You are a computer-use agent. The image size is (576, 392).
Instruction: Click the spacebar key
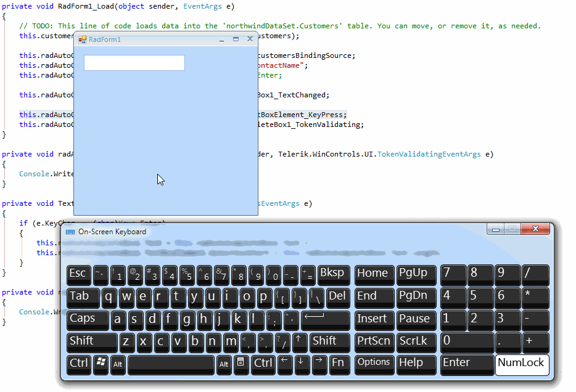tap(171, 365)
